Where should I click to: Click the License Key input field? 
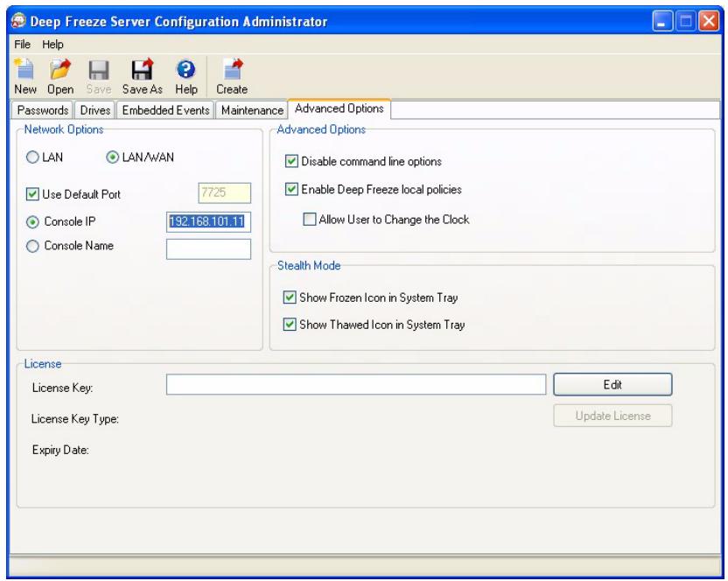(356, 384)
